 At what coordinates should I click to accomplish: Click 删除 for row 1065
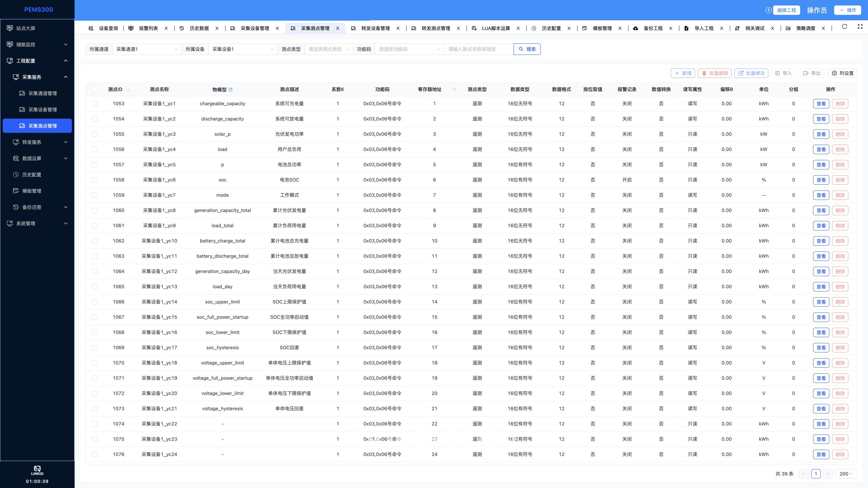pos(840,287)
